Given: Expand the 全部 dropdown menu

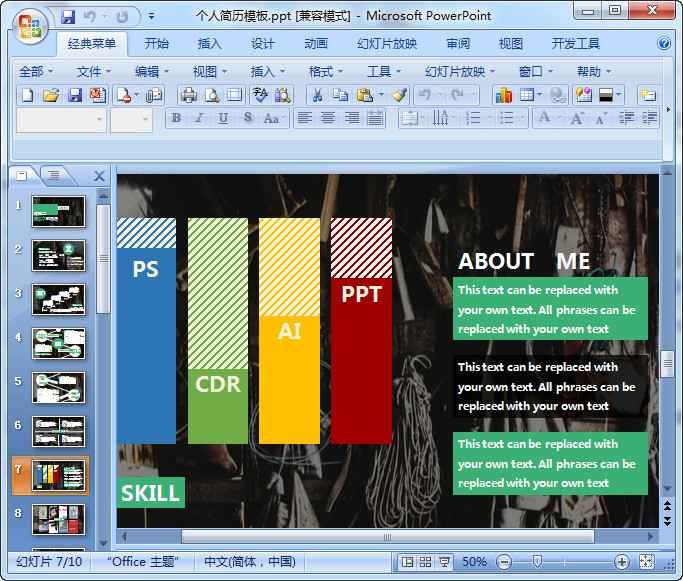Looking at the screenshot, I should point(36,71).
